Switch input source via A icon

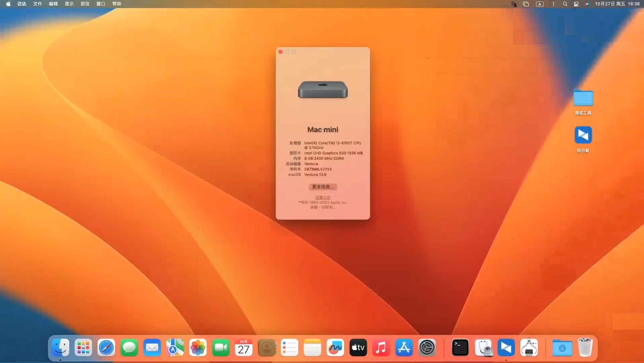click(x=540, y=4)
